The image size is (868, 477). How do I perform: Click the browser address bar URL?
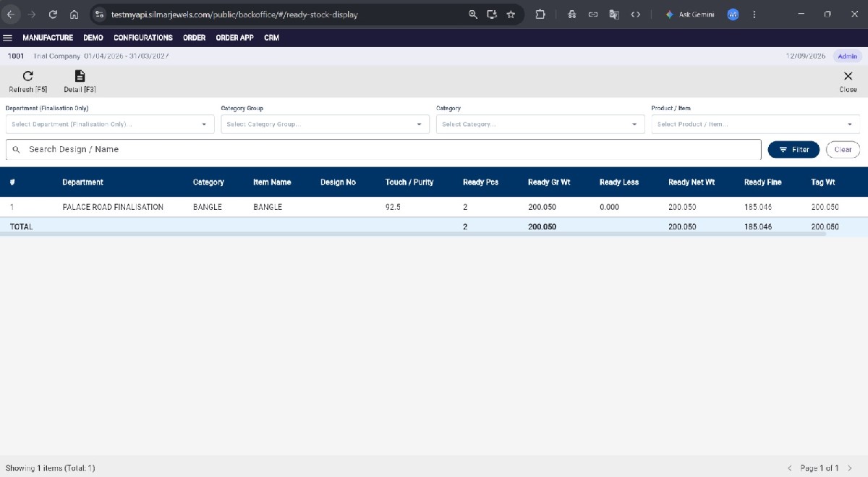(234, 14)
